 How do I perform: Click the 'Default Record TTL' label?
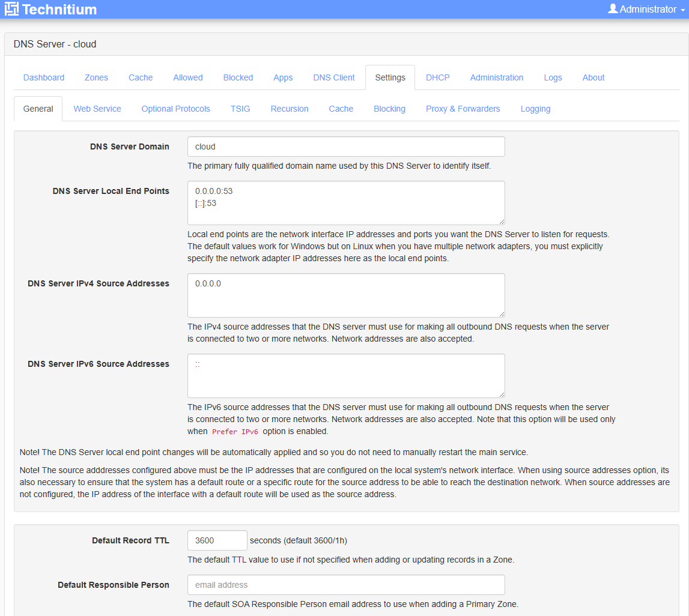point(130,540)
